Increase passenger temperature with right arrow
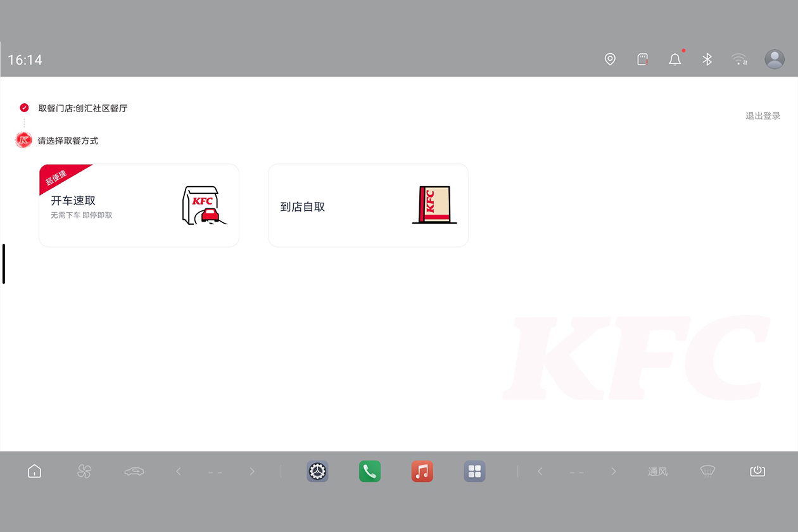798x532 pixels. (x=614, y=471)
